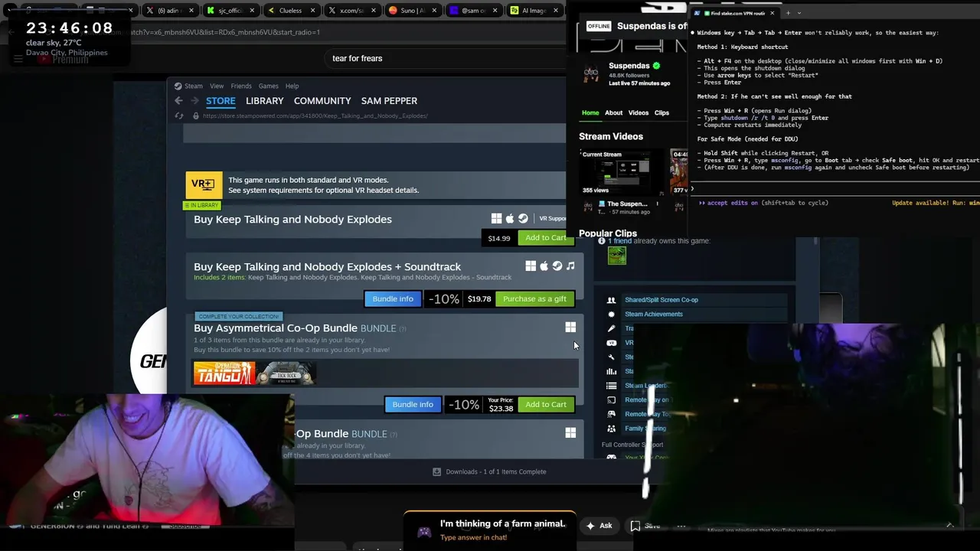Click Purchase as a gift button
Viewport: 980px width, 551px height.
tap(534, 299)
